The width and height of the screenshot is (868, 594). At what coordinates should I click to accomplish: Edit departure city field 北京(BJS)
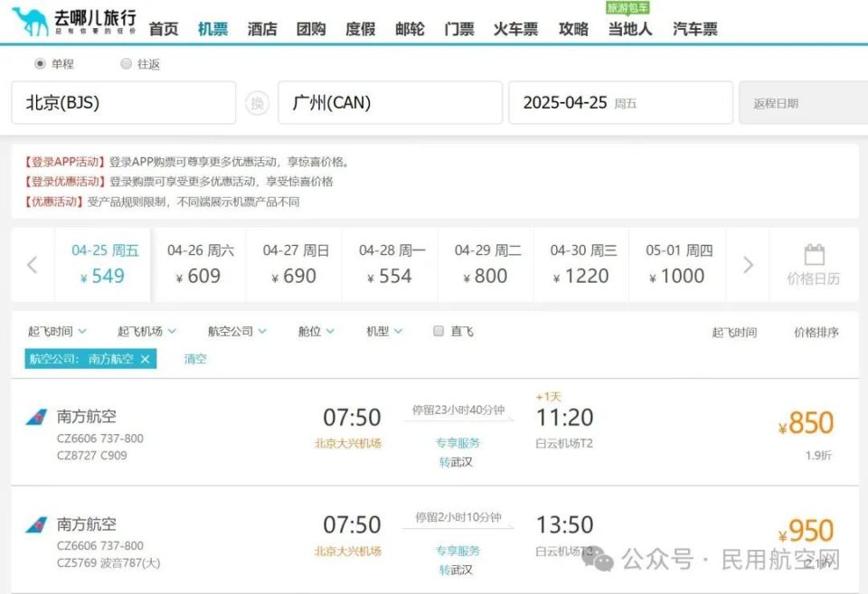click(124, 103)
